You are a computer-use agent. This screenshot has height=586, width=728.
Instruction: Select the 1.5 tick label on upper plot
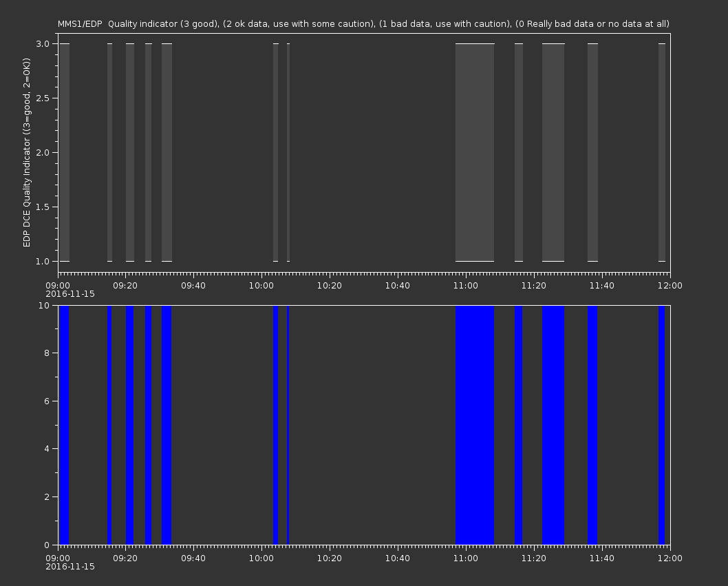pos(43,207)
